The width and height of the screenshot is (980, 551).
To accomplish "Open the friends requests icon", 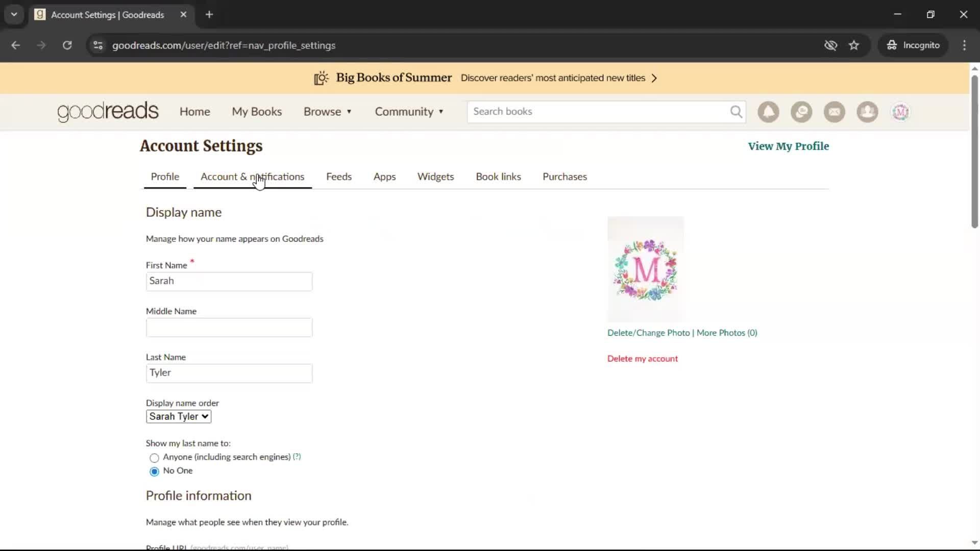I will (x=867, y=112).
